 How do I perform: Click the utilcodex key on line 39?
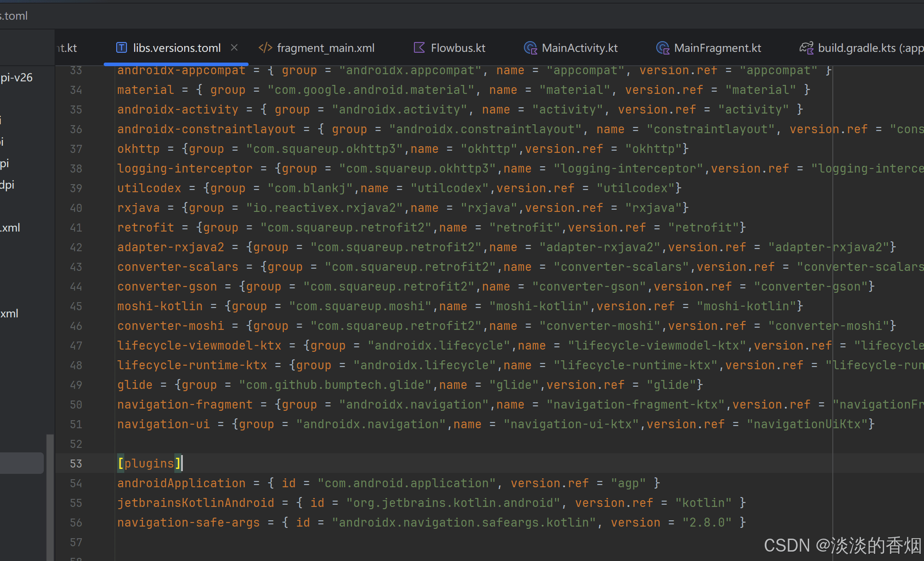click(x=149, y=188)
